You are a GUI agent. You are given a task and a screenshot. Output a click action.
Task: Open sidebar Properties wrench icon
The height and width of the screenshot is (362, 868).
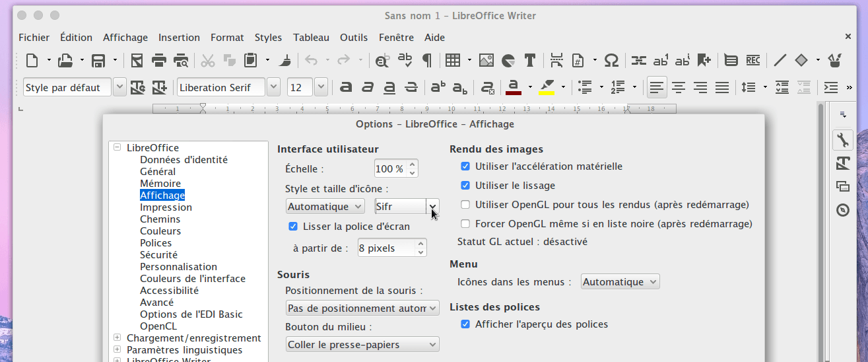coord(842,140)
